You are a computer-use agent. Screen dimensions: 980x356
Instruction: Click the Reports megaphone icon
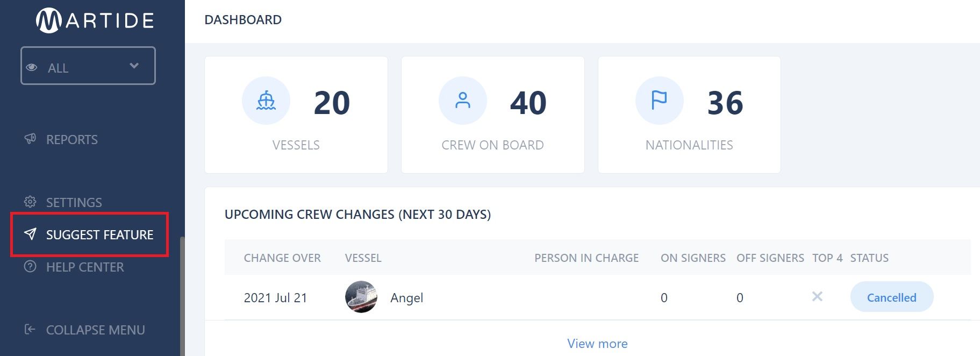coord(30,139)
